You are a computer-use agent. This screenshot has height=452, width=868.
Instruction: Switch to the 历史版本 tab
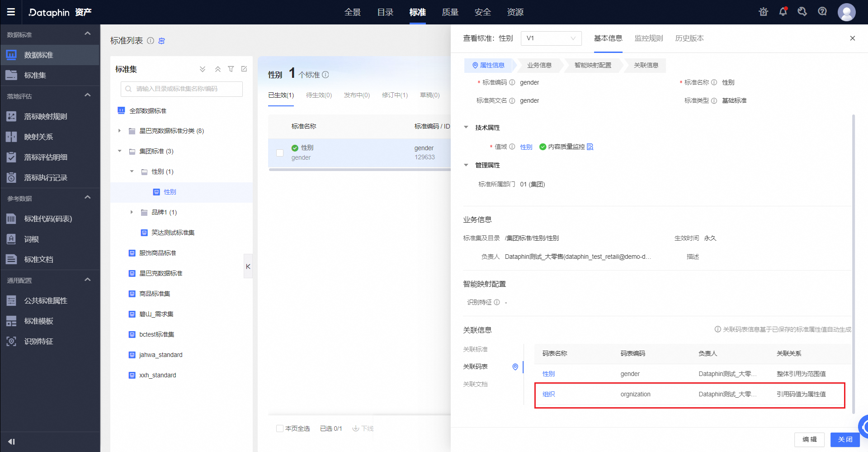tap(689, 38)
